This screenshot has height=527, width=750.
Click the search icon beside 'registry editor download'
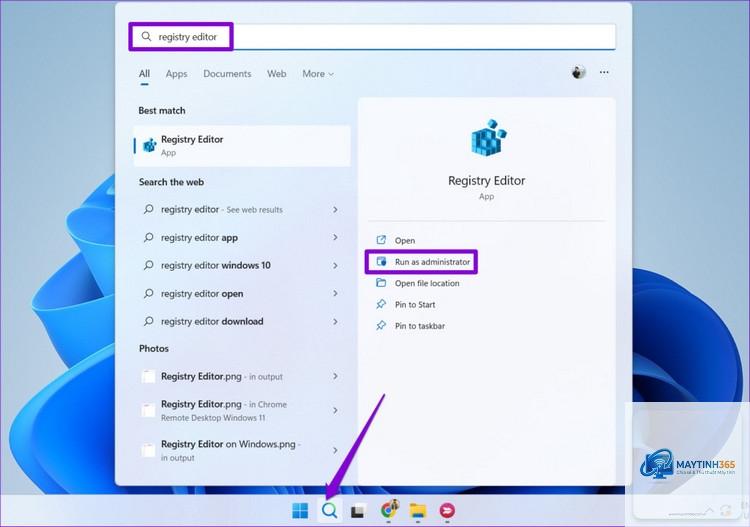click(x=149, y=321)
